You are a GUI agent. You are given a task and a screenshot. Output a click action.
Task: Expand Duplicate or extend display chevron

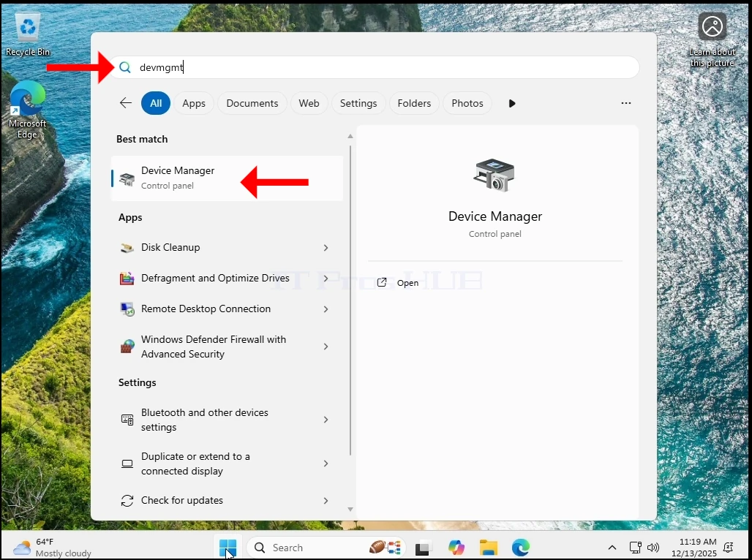pyautogui.click(x=326, y=463)
